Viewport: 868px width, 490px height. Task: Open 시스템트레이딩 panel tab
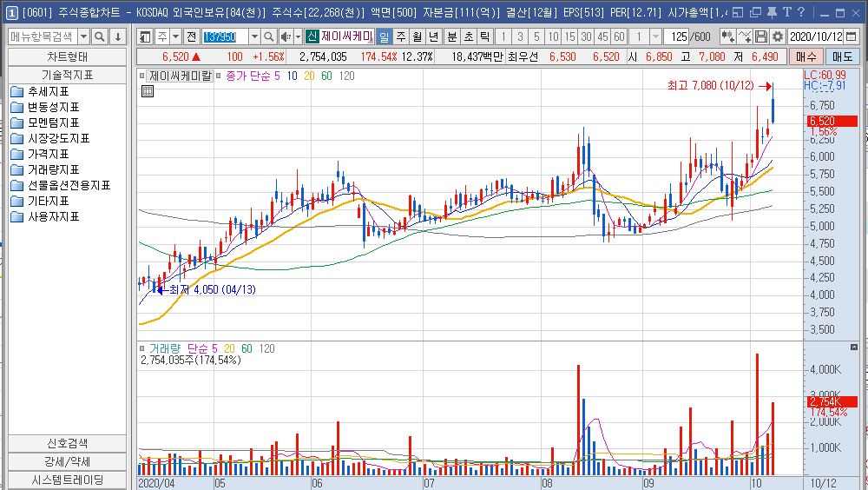68,480
